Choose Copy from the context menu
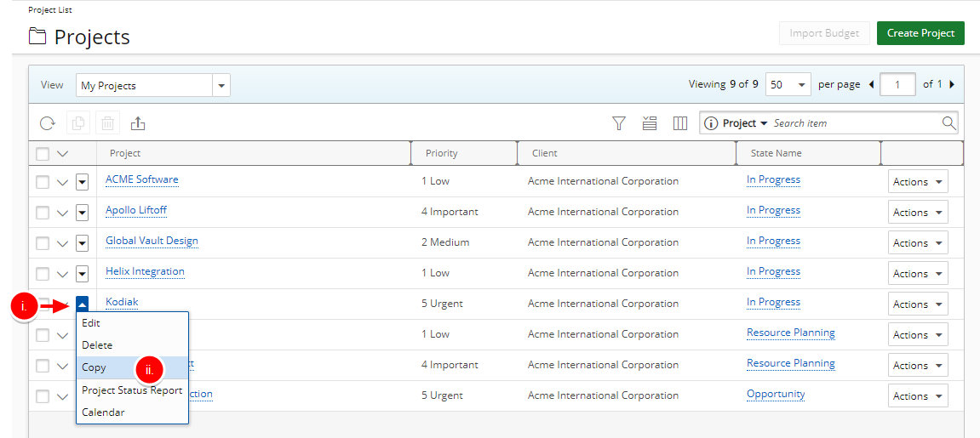Screen dimensions: 980x438 95,367
